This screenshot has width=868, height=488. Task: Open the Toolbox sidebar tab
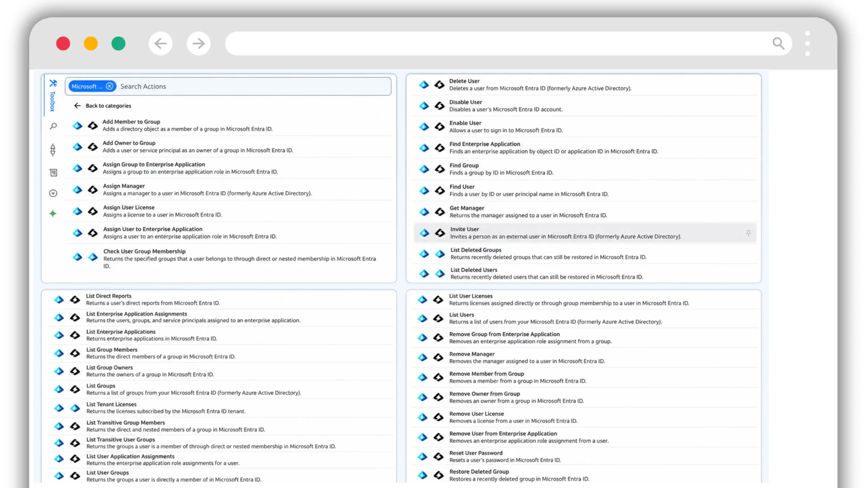pos(53,96)
